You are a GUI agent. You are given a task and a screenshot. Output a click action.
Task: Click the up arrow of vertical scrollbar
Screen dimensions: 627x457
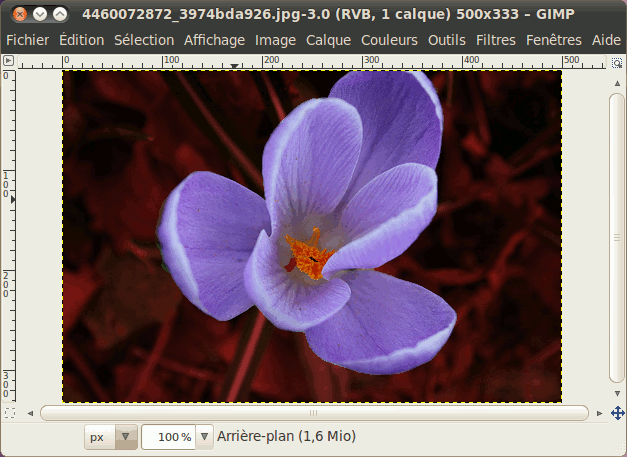pyautogui.click(x=617, y=83)
